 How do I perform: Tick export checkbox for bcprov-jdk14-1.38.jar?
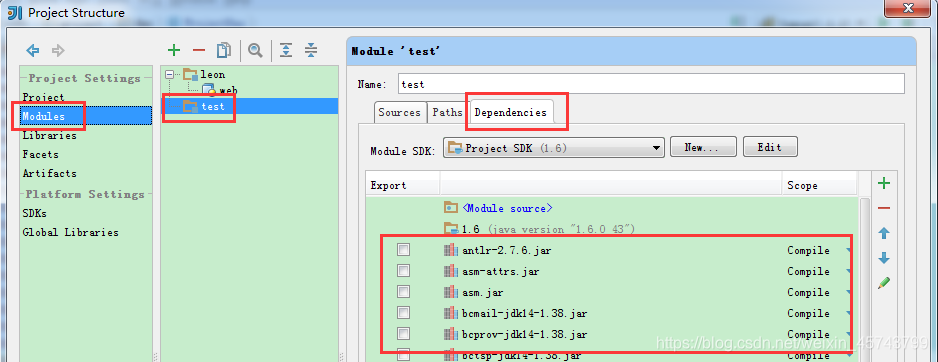tap(403, 333)
